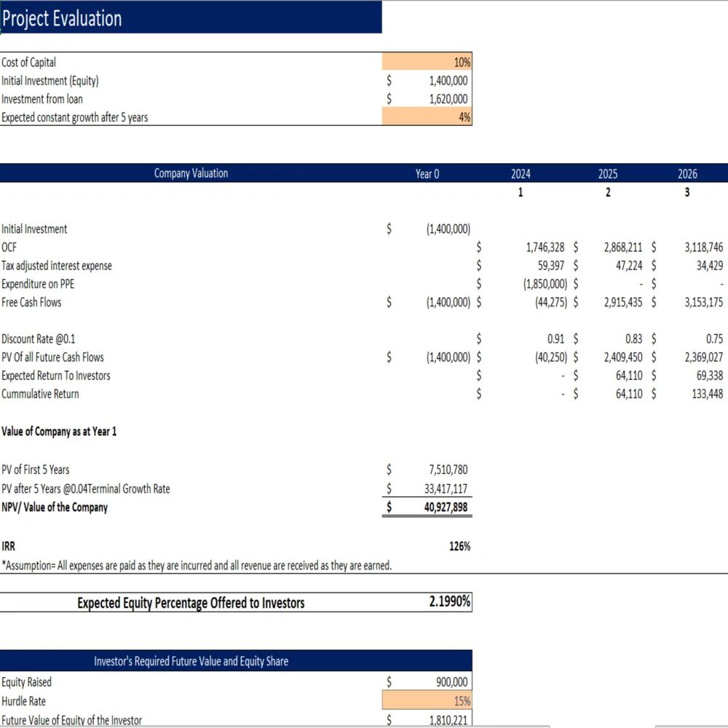Click the Investor's Required Future Value header
The width and height of the screenshot is (728, 728).
pos(191,661)
